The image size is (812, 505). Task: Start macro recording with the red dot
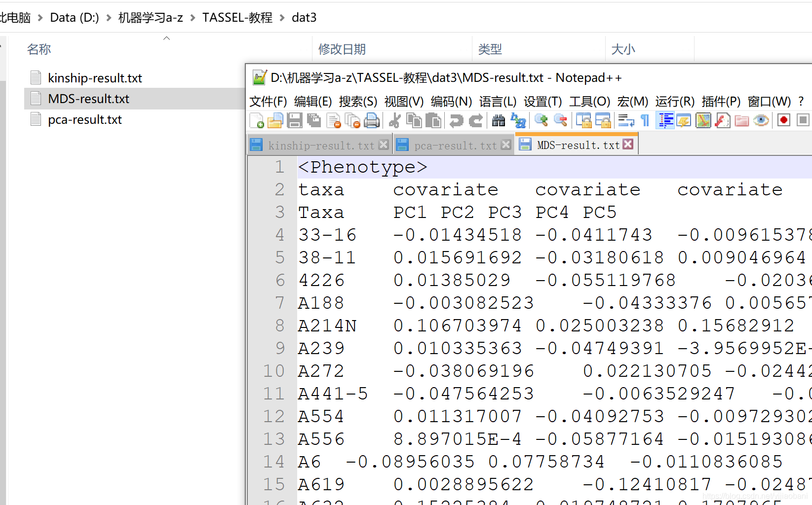tap(784, 120)
